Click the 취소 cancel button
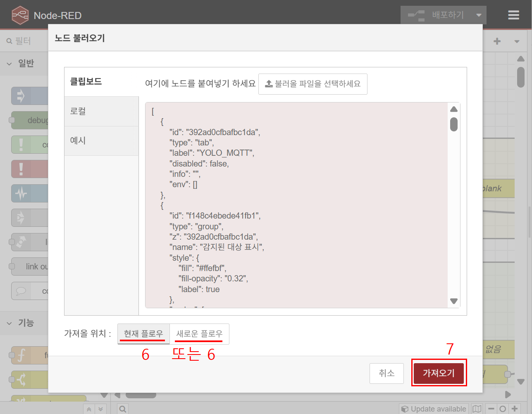 pos(386,373)
